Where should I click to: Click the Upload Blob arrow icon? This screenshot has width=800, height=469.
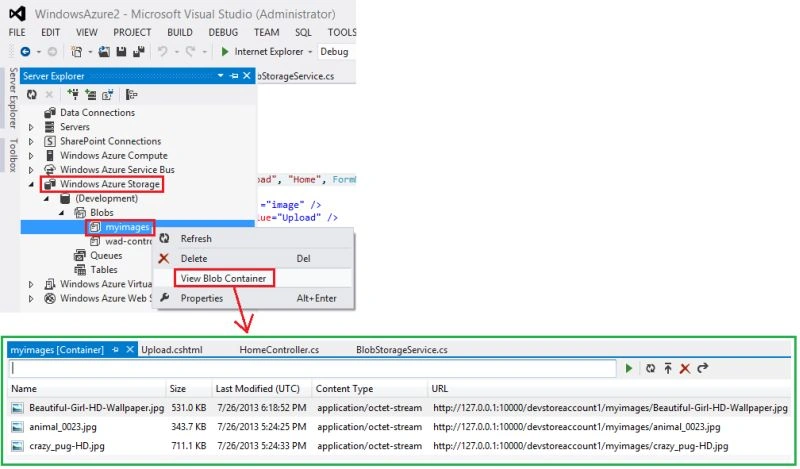click(668, 368)
